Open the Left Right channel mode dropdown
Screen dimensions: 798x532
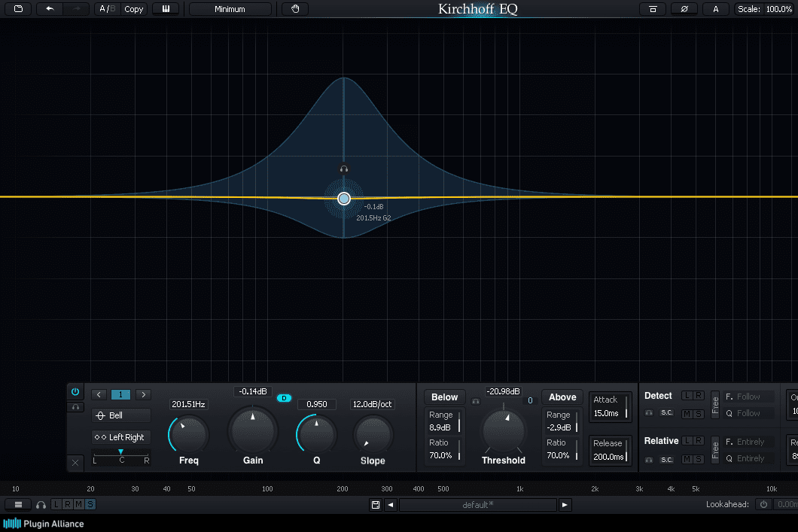[x=121, y=437]
